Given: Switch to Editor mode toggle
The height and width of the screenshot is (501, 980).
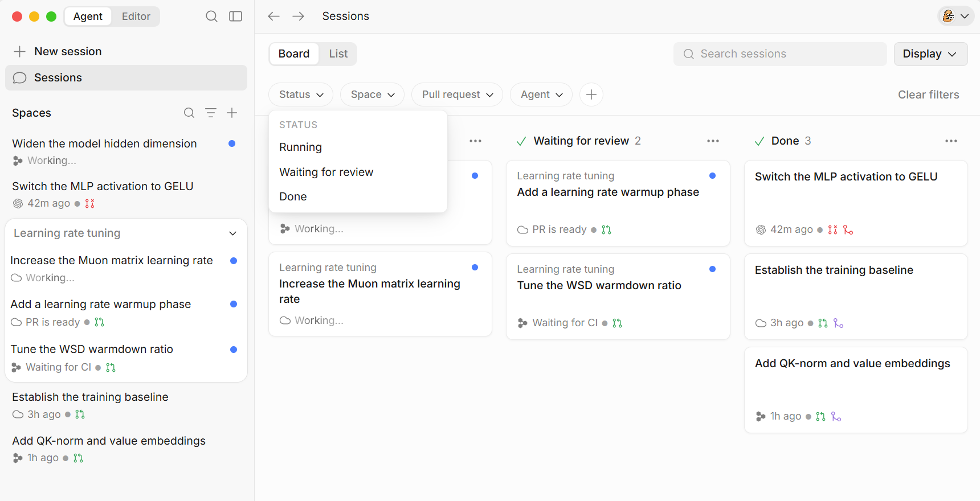Looking at the screenshot, I should (x=136, y=17).
